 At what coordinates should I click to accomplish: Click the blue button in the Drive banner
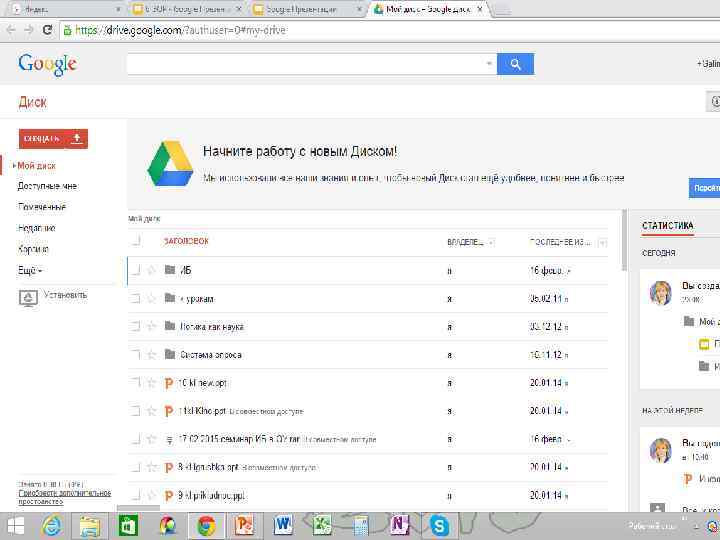[x=704, y=188]
